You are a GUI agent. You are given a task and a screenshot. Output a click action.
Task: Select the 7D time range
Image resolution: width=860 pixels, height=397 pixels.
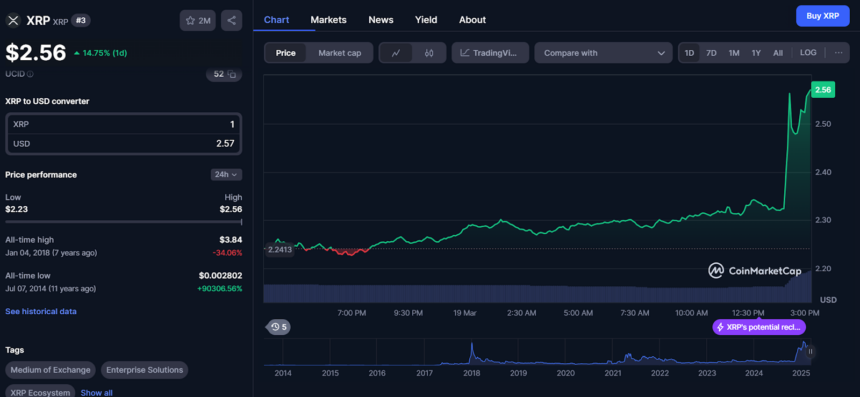pyautogui.click(x=711, y=53)
